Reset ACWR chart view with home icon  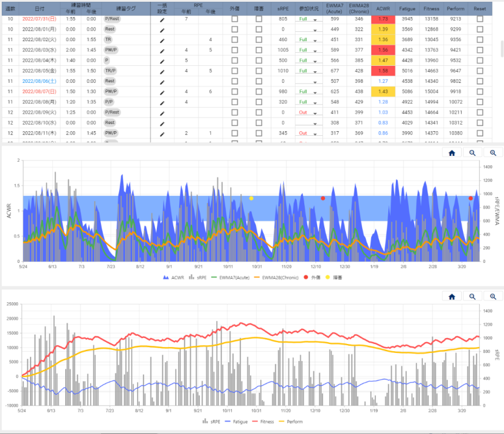click(451, 152)
